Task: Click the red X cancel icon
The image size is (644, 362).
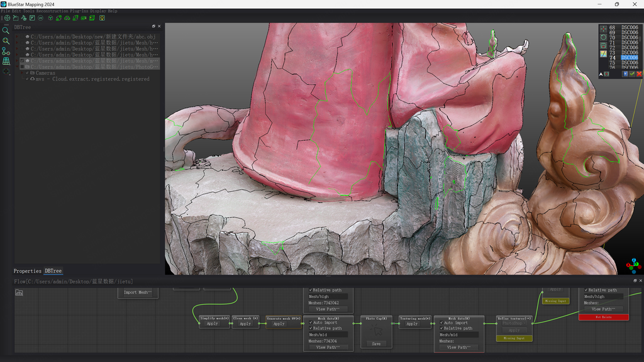Action: pos(639,74)
